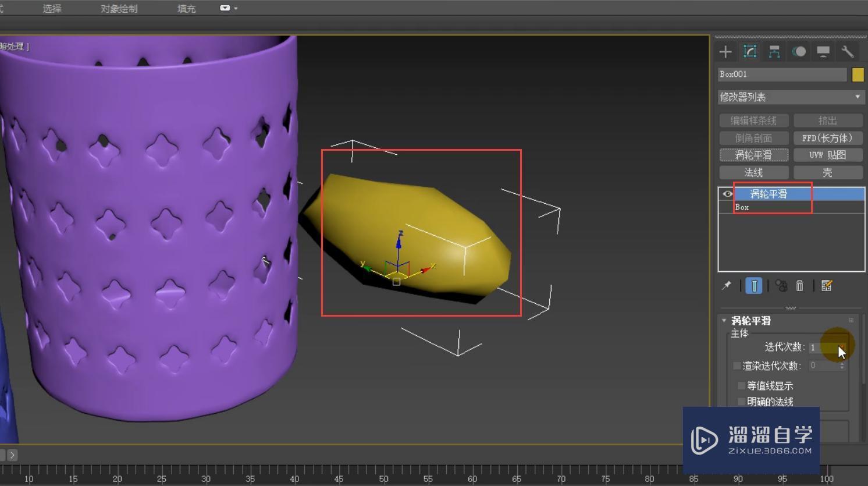
Task: Click the 挤出 modifier button
Action: 828,120
